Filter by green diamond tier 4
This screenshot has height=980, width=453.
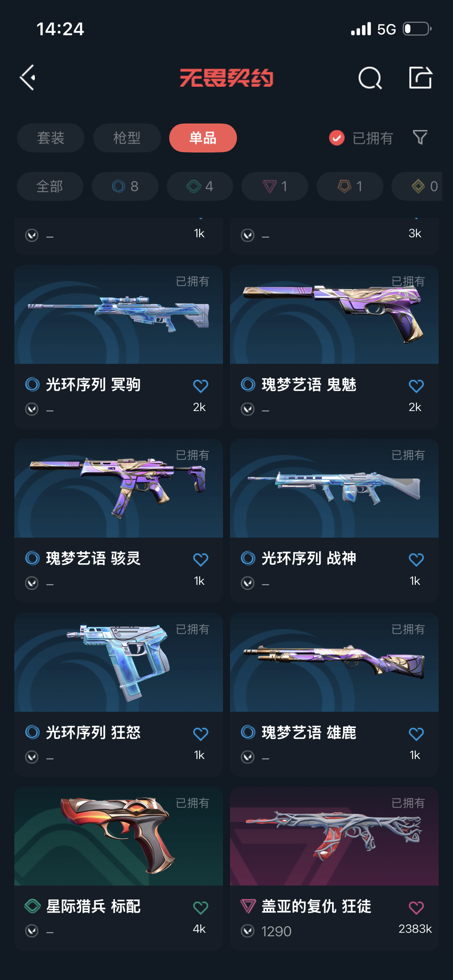click(x=200, y=186)
